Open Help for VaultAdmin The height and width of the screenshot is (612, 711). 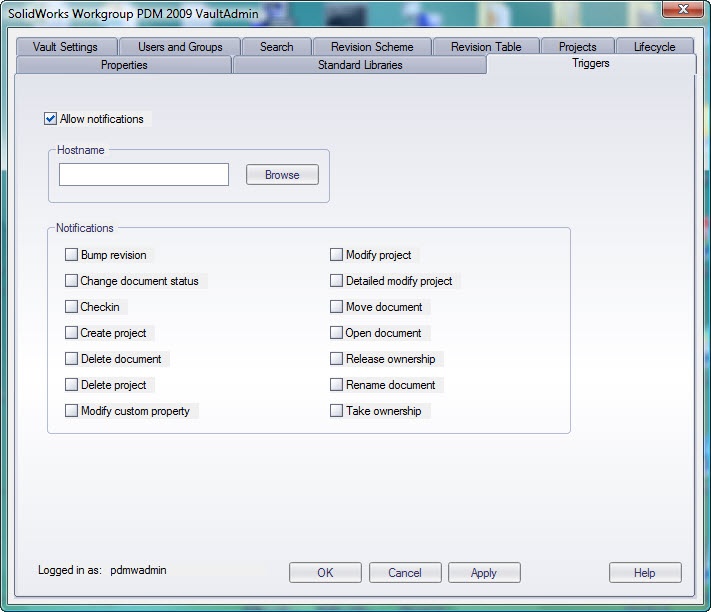(645, 573)
